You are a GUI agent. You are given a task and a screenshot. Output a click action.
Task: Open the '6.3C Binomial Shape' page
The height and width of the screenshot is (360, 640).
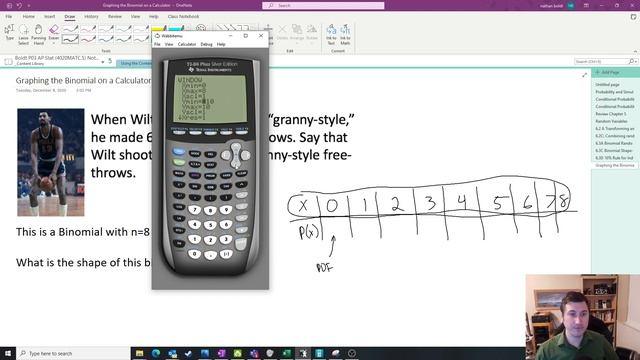[x=613, y=151]
